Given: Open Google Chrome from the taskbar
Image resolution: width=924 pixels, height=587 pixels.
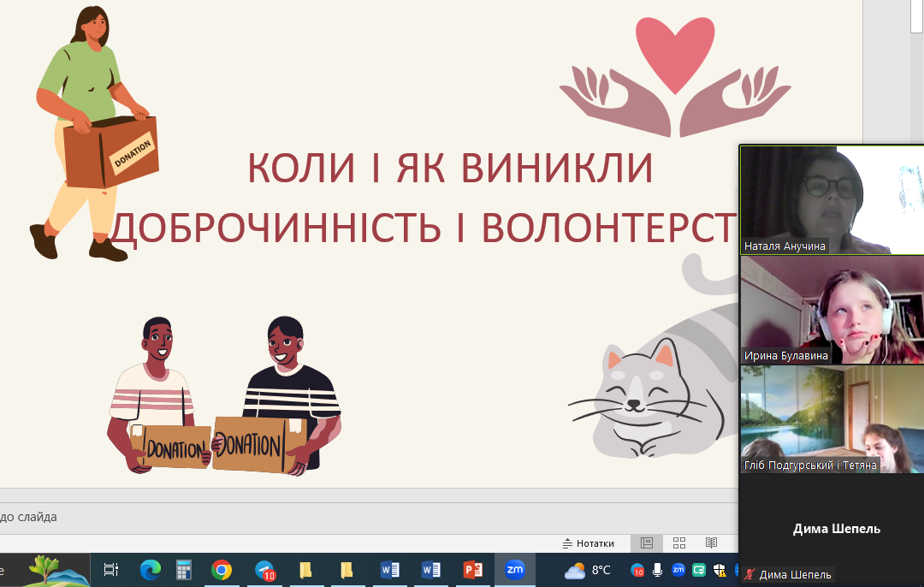Looking at the screenshot, I should tap(222, 570).
